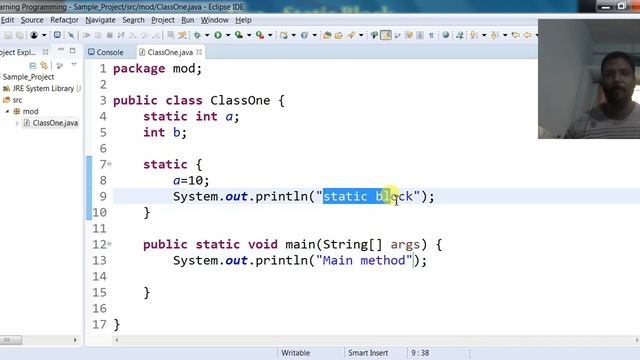The image size is (640, 360).
Task: Click the New Java Class icon
Action: tap(304, 36)
